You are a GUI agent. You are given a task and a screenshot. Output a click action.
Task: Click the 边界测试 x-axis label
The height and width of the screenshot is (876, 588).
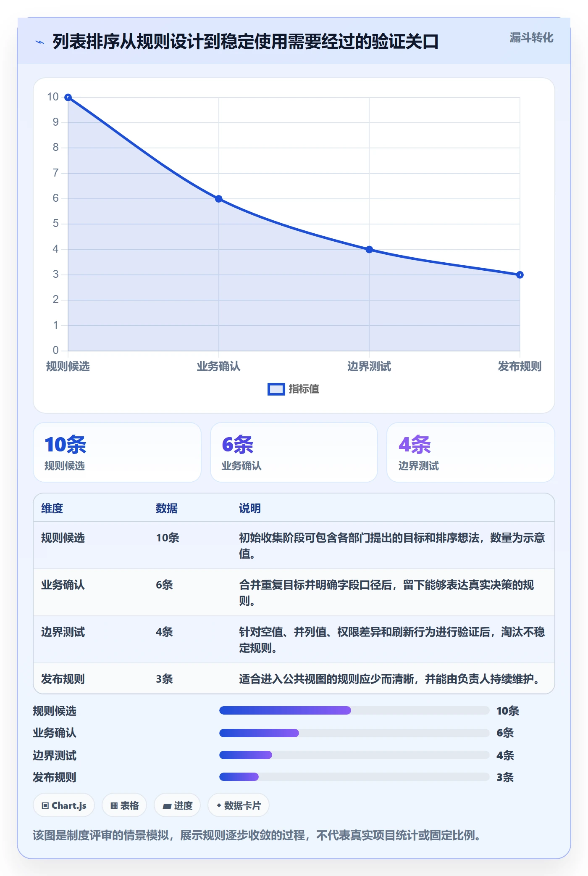369,367
